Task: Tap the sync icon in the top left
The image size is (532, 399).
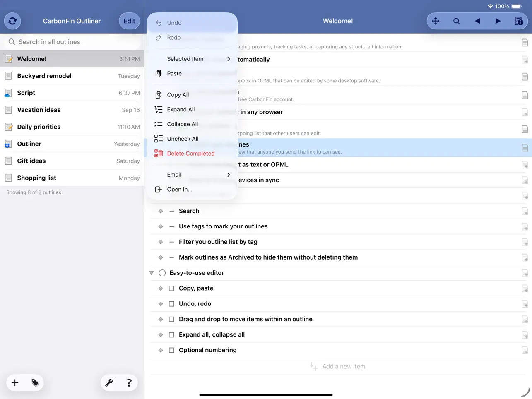Action: pyautogui.click(x=12, y=21)
